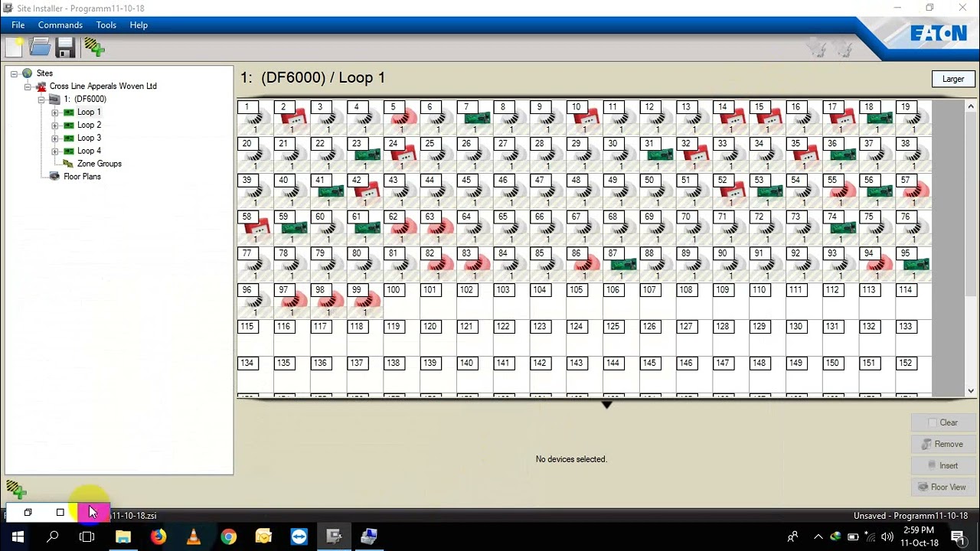
Task: Select smoke detector at address 96
Action: point(256,302)
